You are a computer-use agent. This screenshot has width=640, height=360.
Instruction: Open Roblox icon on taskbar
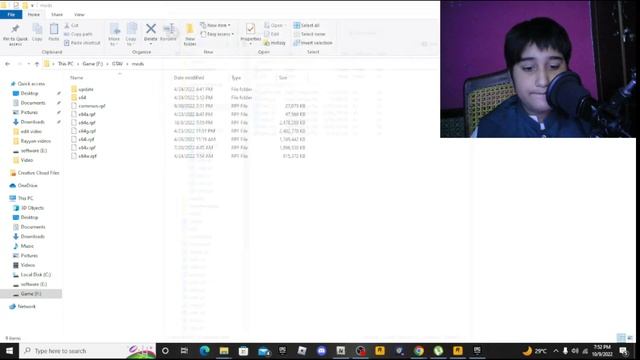click(x=302, y=351)
